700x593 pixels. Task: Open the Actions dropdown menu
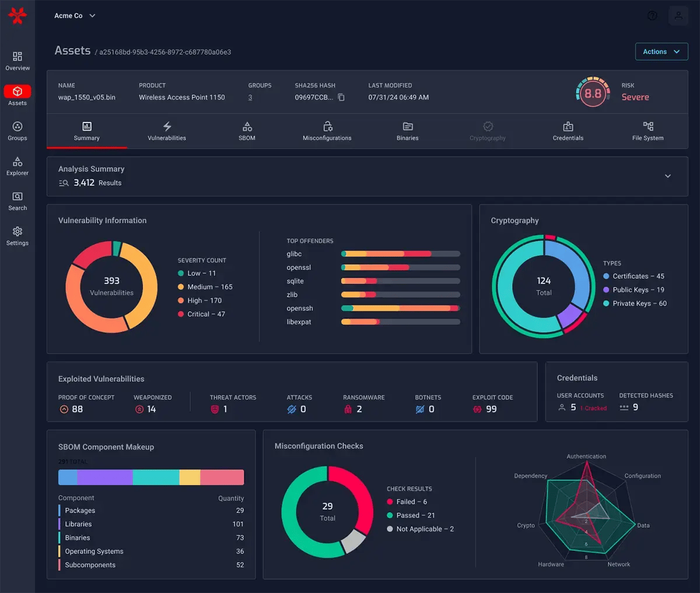pyautogui.click(x=661, y=51)
